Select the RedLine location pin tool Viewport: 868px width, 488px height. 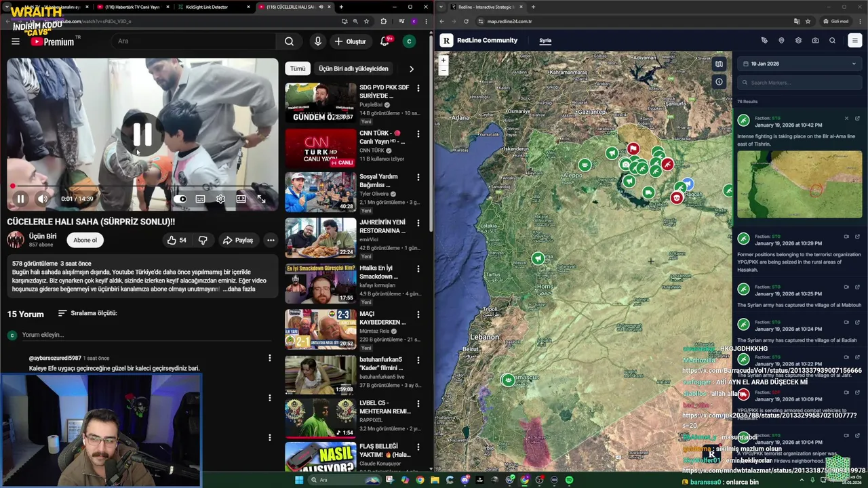tap(781, 40)
